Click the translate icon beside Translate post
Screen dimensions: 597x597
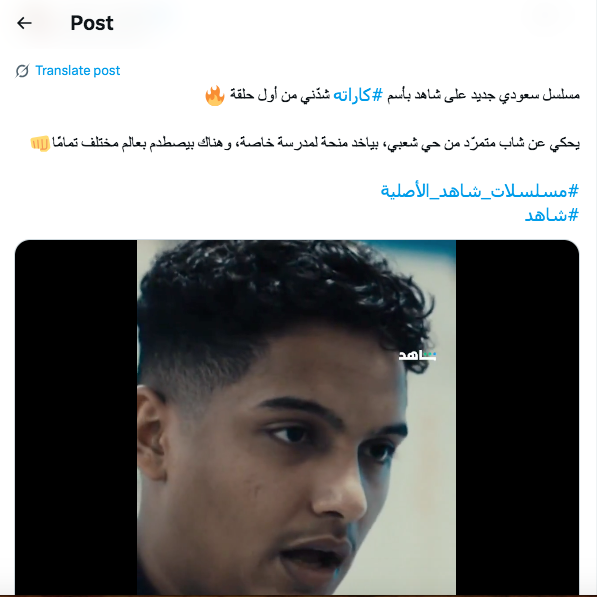(22, 71)
